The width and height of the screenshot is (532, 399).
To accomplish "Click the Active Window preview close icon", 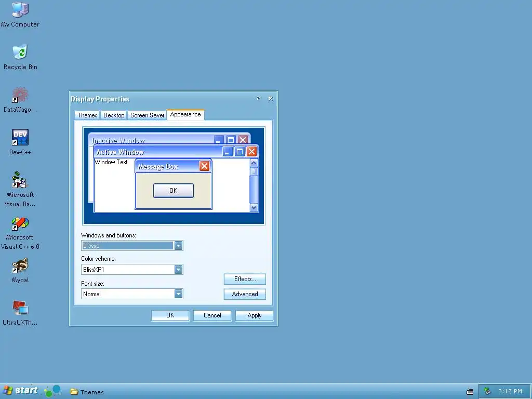I will pyautogui.click(x=251, y=151).
